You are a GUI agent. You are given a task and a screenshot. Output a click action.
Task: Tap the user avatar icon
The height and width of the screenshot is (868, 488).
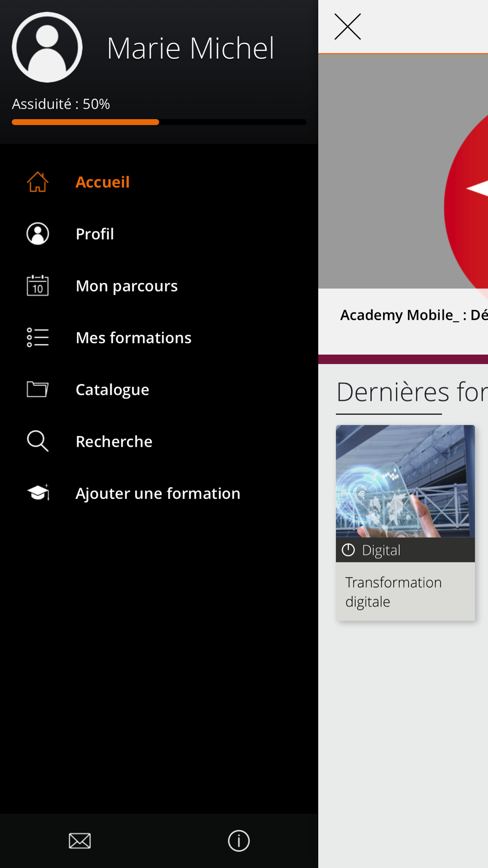pyautogui.click(x=47, y=47)
